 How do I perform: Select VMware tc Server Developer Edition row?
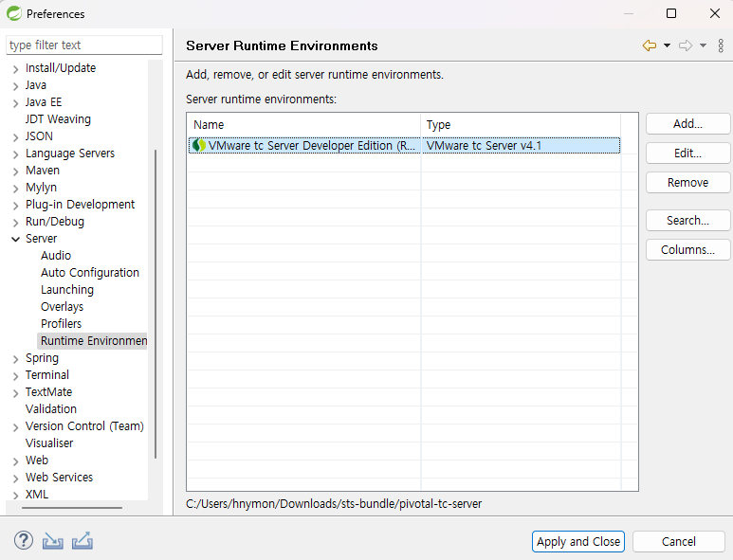click(x=404, y=145)
